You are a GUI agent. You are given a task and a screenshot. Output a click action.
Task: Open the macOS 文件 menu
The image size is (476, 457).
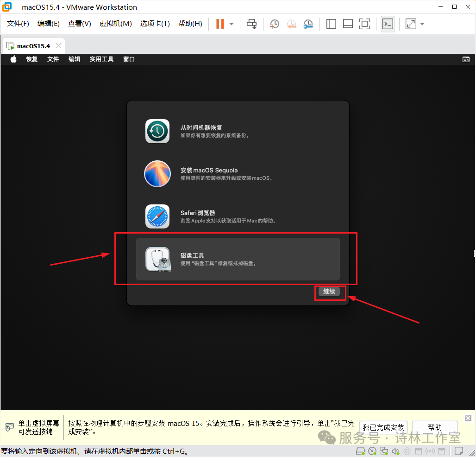click(x=53, y=59)
